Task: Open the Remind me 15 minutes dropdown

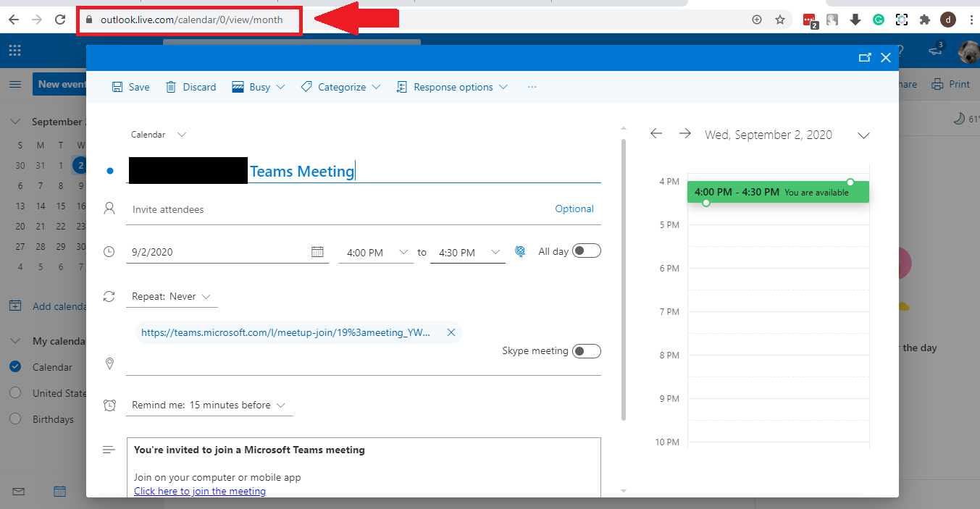Action: click(x=209, y=405)
